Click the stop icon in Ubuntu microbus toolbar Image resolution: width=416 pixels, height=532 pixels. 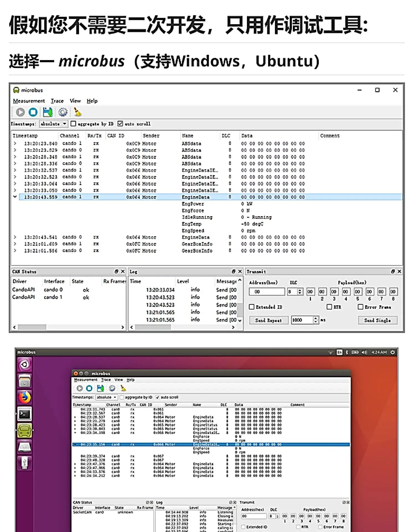click(89, 388)
